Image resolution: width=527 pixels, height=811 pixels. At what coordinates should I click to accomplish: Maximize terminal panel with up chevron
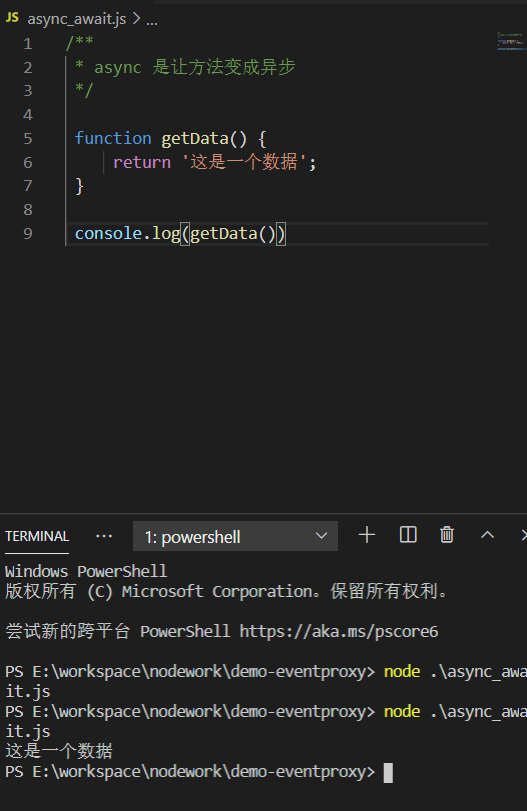pyautogui.click(x=487, y=535)
